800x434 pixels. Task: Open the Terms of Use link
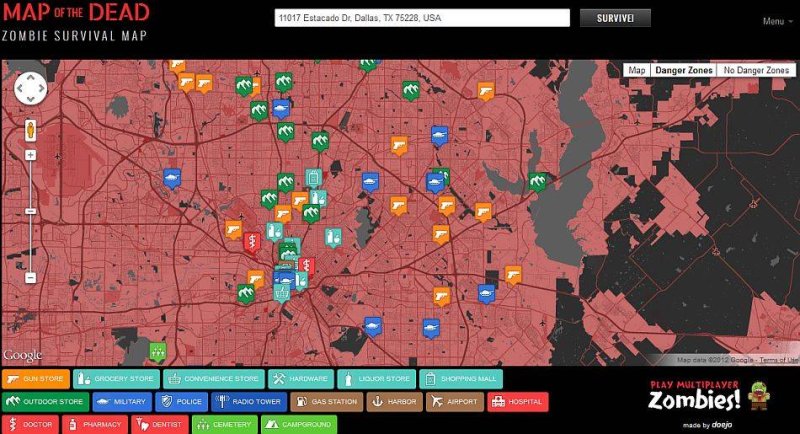tap(778, 360)
